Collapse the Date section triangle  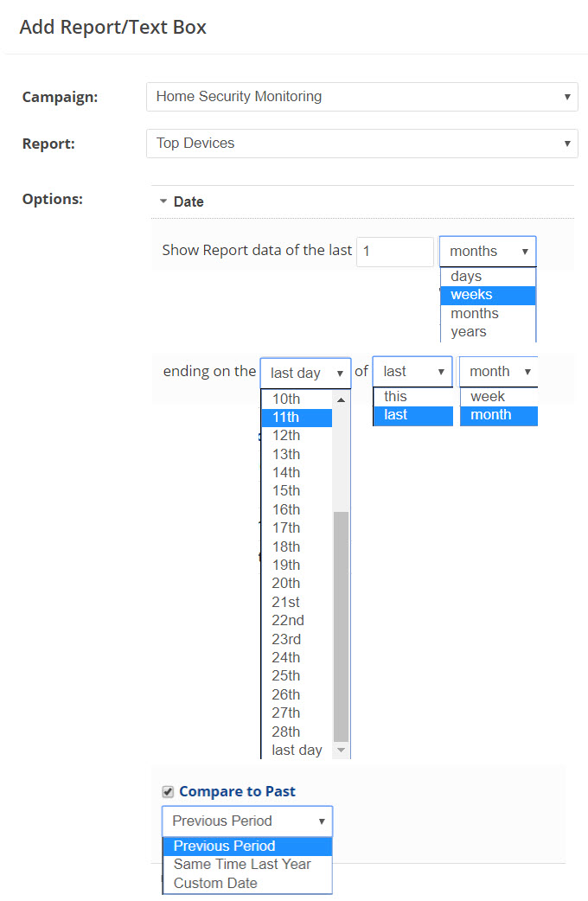(x=163, y=201)
